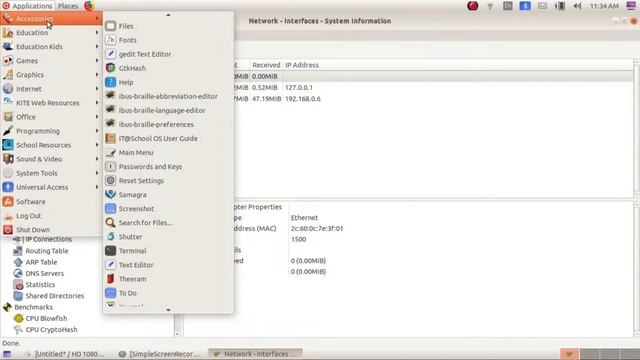Choose Shut Down

pos(51,230)
